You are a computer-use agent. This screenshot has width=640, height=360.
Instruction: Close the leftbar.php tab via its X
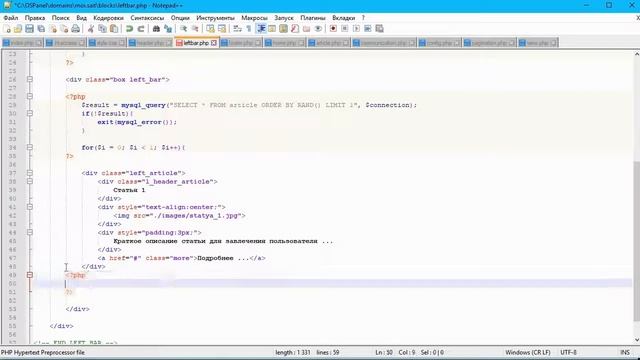click(x=213, y=43)
